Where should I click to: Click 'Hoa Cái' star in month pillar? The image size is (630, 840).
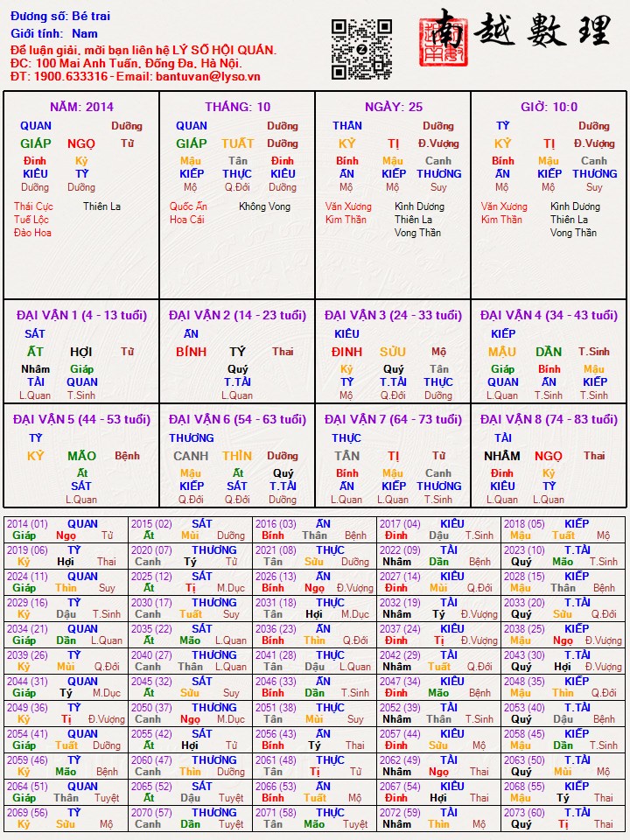click(186, 219)
